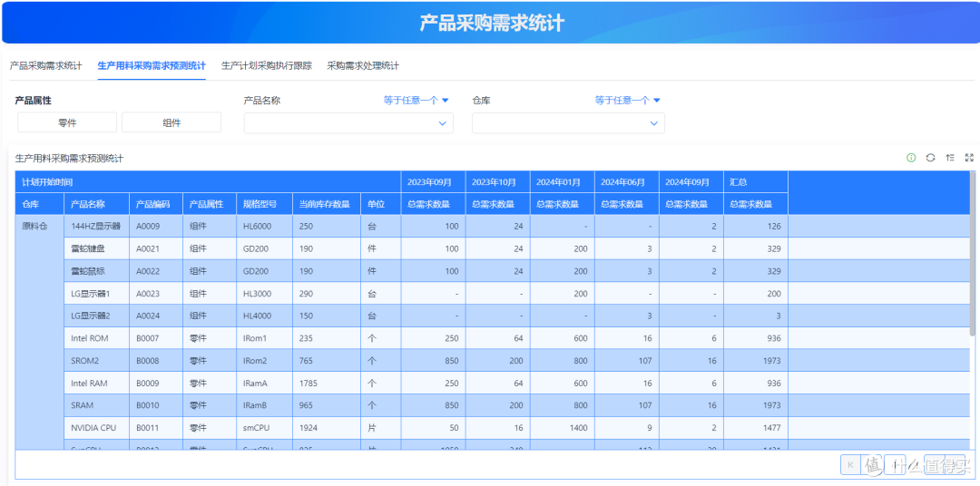Click the 1477 total in 汇总 column
Viewport: 980px width, 486px height.
click(756, 428)
